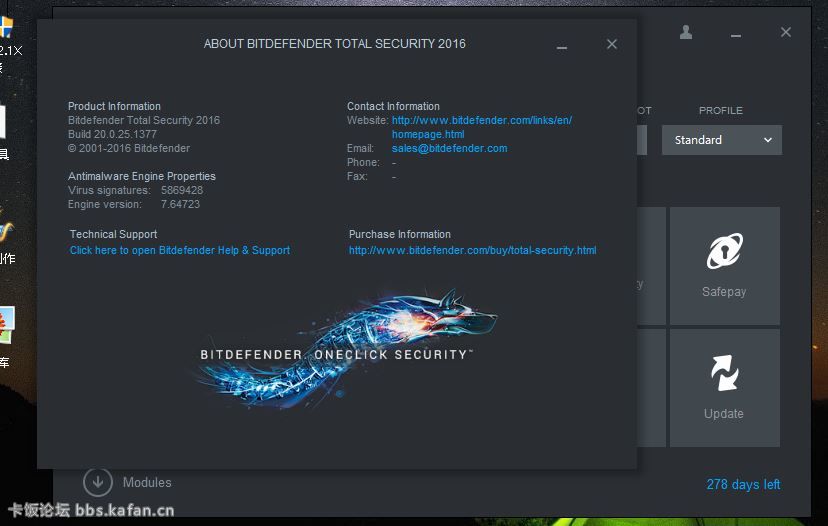Screen dimensions: 828x526
Task: Close the main Bitdefender window
Action: tap(786, 32)
